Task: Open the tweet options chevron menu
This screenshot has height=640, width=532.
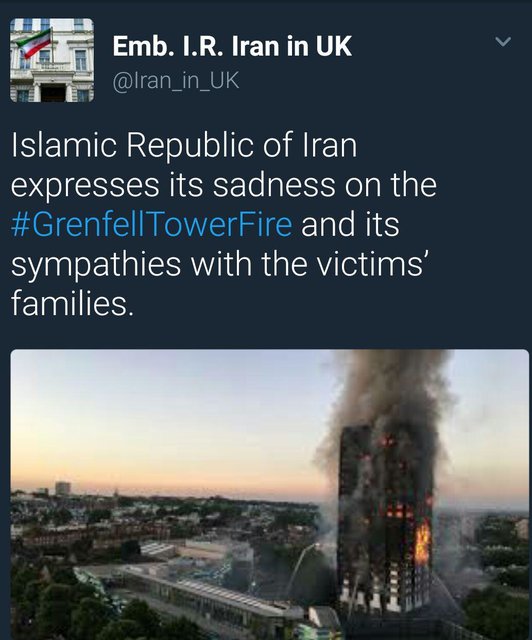Action: pos(503,42)
